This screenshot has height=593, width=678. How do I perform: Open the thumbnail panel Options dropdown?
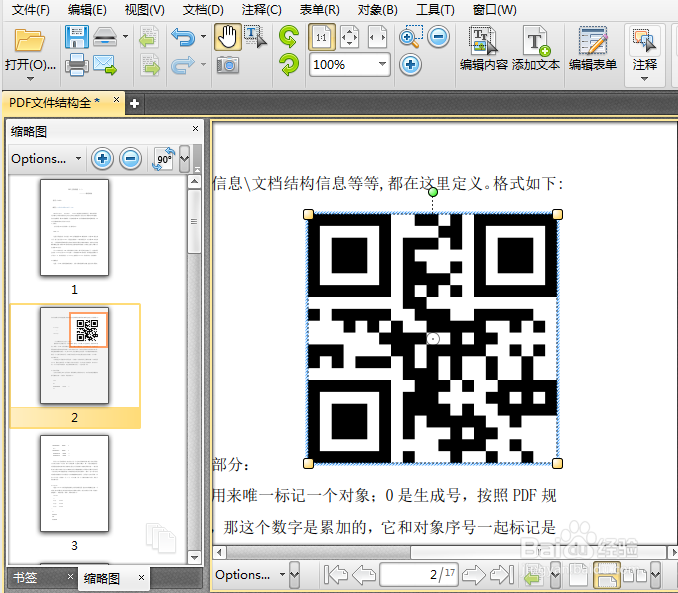(46, 159)
